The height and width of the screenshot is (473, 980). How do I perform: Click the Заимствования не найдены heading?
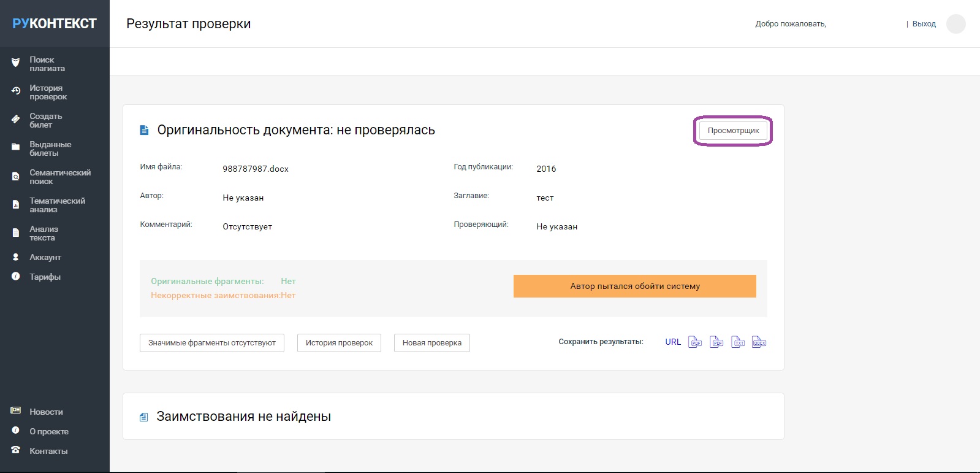[244, 417]
